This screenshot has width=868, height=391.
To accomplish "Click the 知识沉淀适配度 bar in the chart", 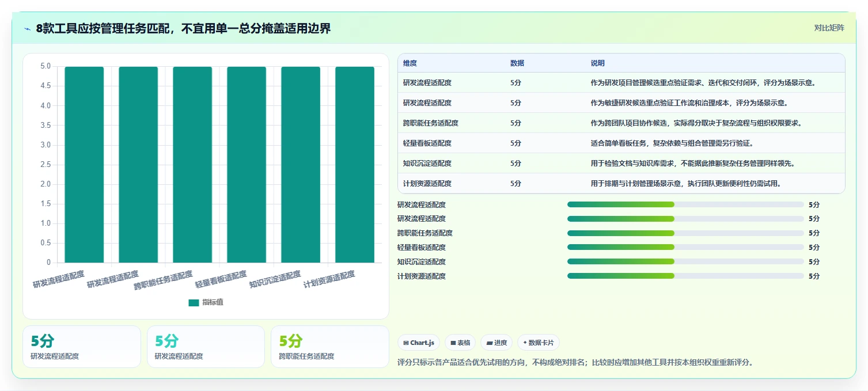I will pos(301,165).
